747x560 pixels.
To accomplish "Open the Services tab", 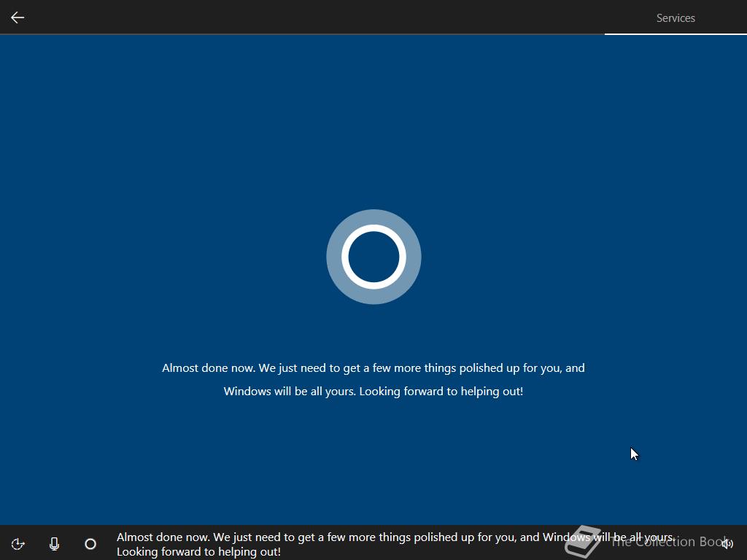I will (x=675, y=18).
